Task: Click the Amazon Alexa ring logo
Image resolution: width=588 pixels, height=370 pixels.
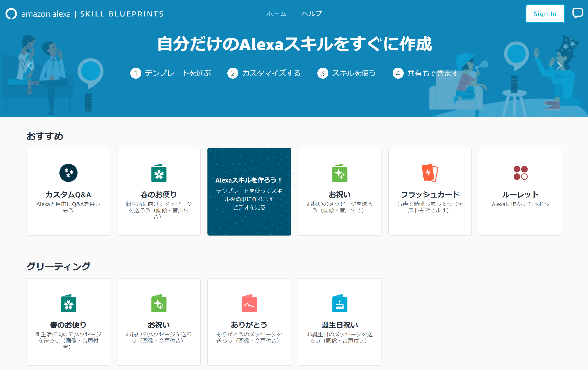Action: click(x=11, y=14)
